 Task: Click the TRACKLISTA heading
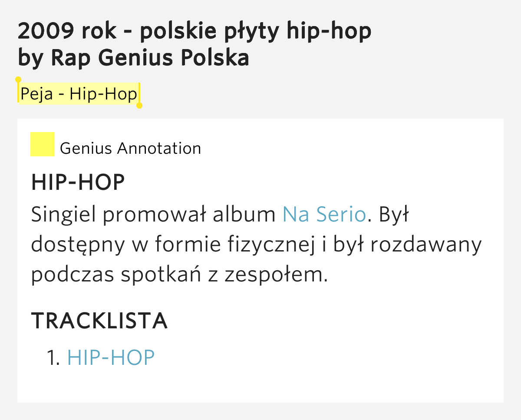(x=99, y=321)
